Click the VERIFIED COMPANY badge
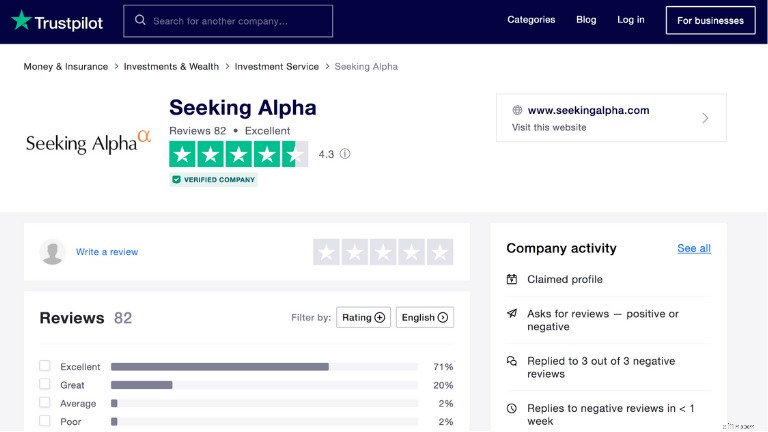768x432 pixels. 214,180
